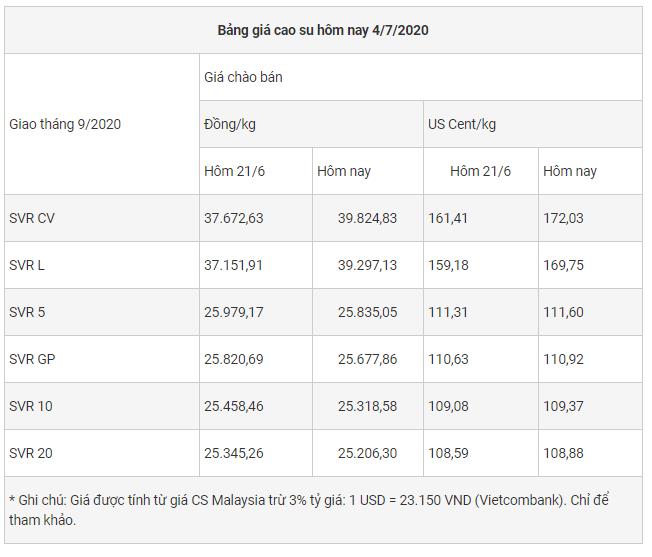Select the SVR 10 row label
Screen dimensions: 652x557
pyautogui.click(x=31, y=406)
